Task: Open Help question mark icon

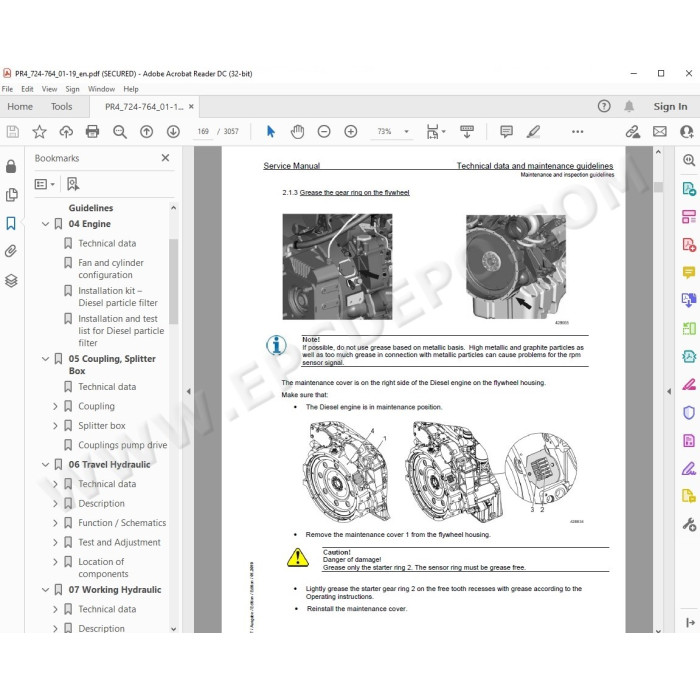Action: pos(604,106)
